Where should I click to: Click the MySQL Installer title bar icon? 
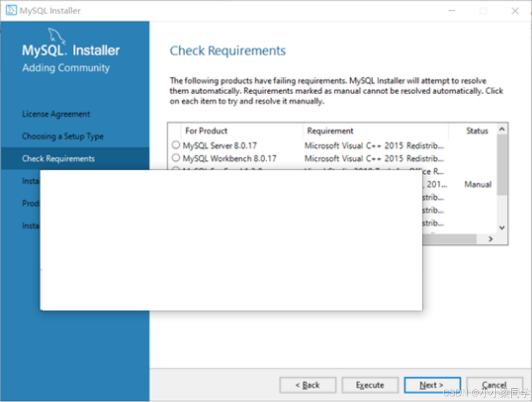coord(11,10)
